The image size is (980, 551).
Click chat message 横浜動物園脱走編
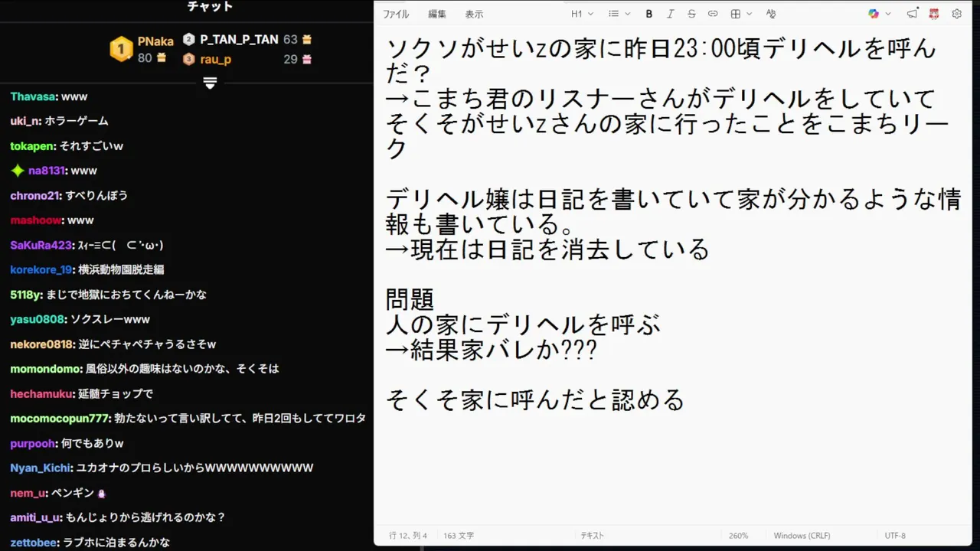[x=121, y=270]
